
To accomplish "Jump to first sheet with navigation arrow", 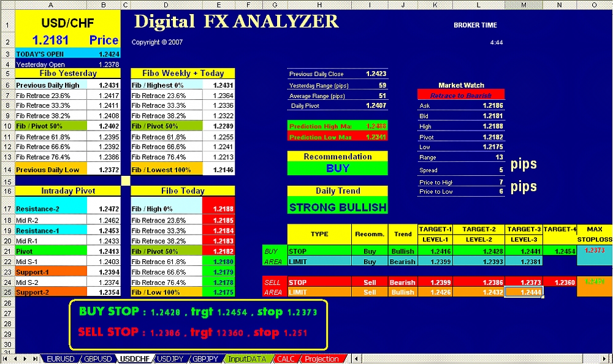I will click(x=5, y=358).
